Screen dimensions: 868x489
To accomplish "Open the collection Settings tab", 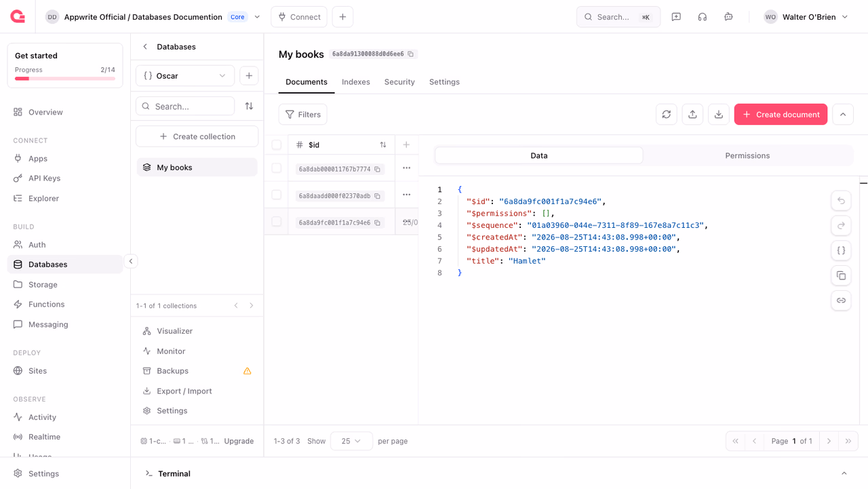I will click(x=444, y=82).
